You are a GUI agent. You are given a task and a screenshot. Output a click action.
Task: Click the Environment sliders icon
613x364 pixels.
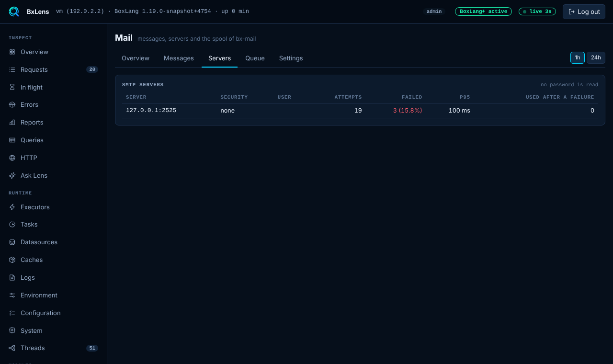pyautogui.click(x=12, y=295)
